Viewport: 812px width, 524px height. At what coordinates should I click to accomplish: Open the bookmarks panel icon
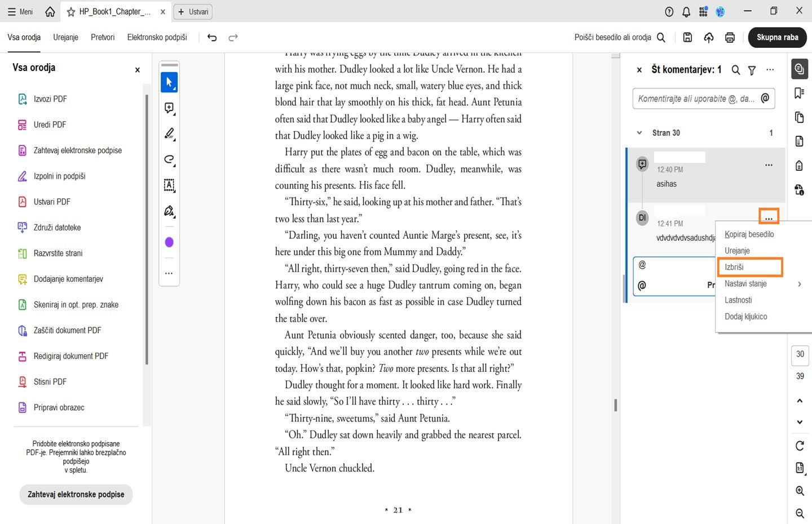[799, 93]
